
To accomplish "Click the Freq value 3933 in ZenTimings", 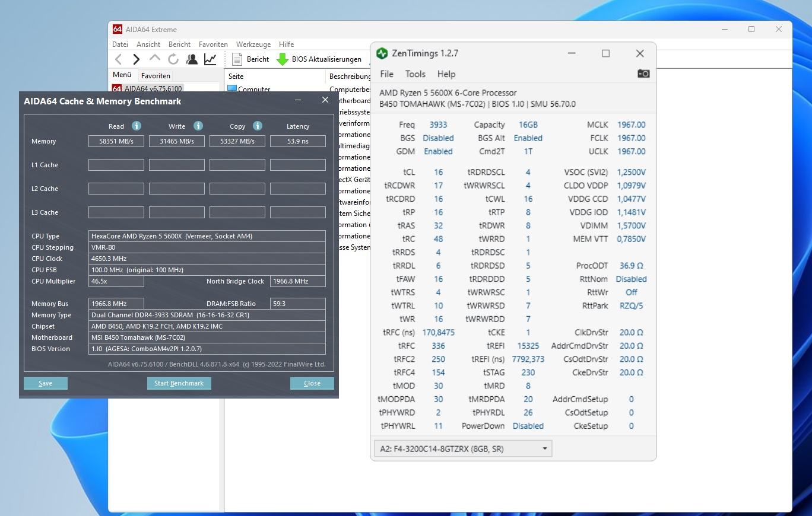I will point(438,125).
